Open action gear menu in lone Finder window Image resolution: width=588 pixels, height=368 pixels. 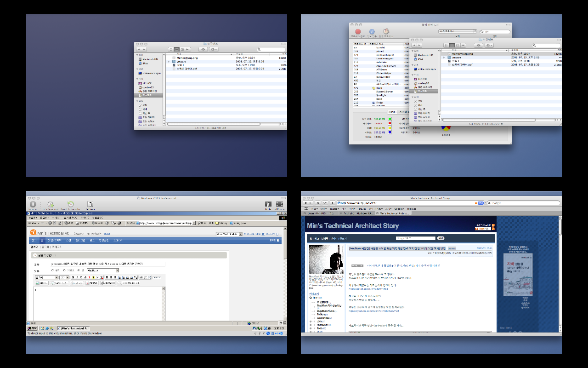[215, 49]
